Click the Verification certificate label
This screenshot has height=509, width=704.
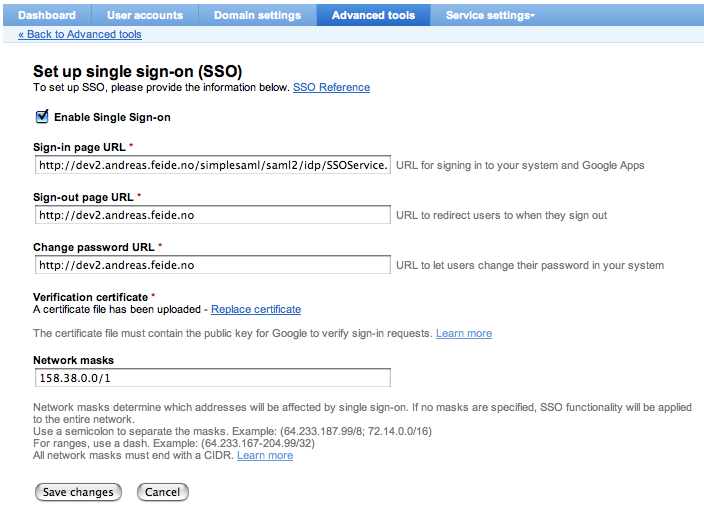(91, 297)
